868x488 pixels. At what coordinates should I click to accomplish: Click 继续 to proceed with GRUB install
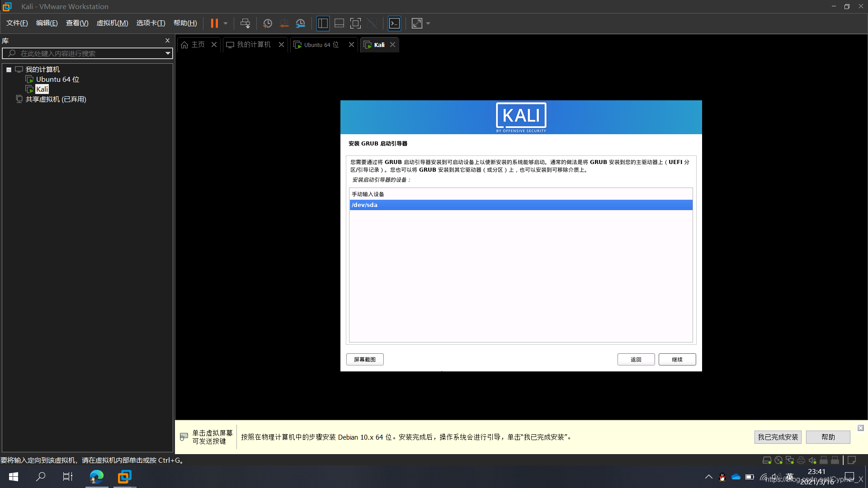[x=677, y=359]
